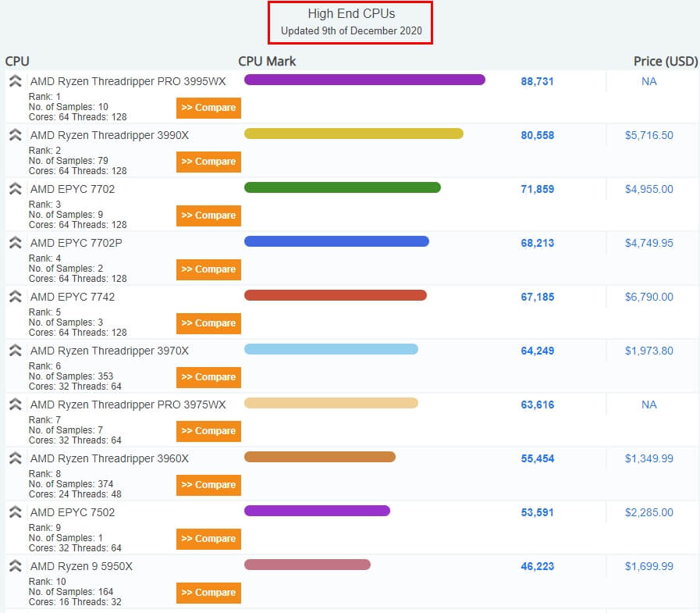This screenshot has height=613, width=700.
Task: Click the yellow bar for Threadripper 3990X
Action: [x=354, y=134]
